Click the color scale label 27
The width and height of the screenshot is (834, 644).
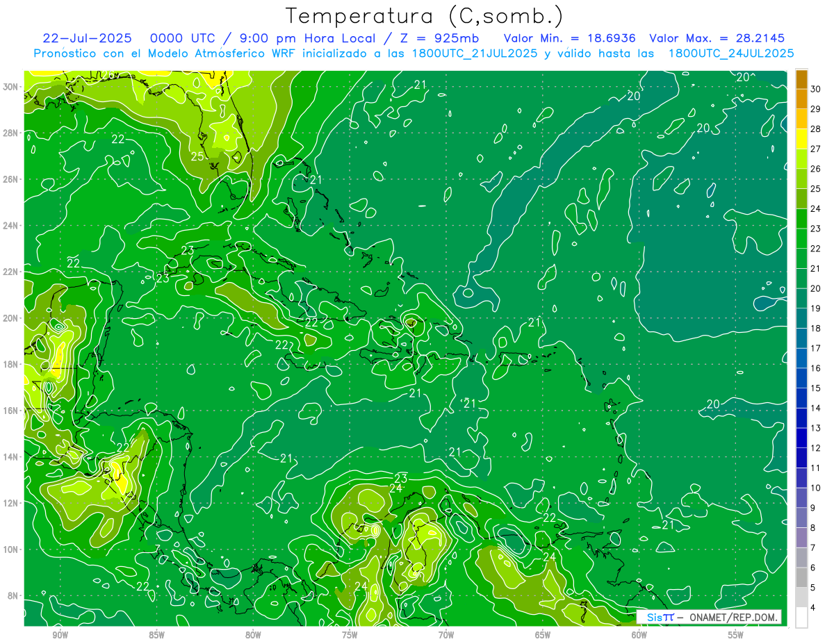(x=817, y=149)
